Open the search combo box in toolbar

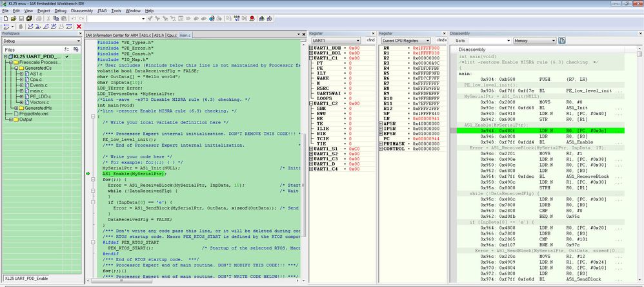point(143,19)
